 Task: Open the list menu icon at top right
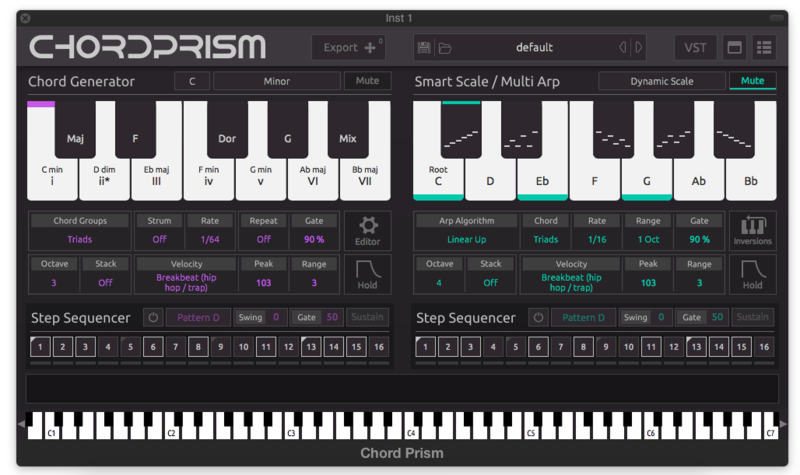tap(764, 47)
